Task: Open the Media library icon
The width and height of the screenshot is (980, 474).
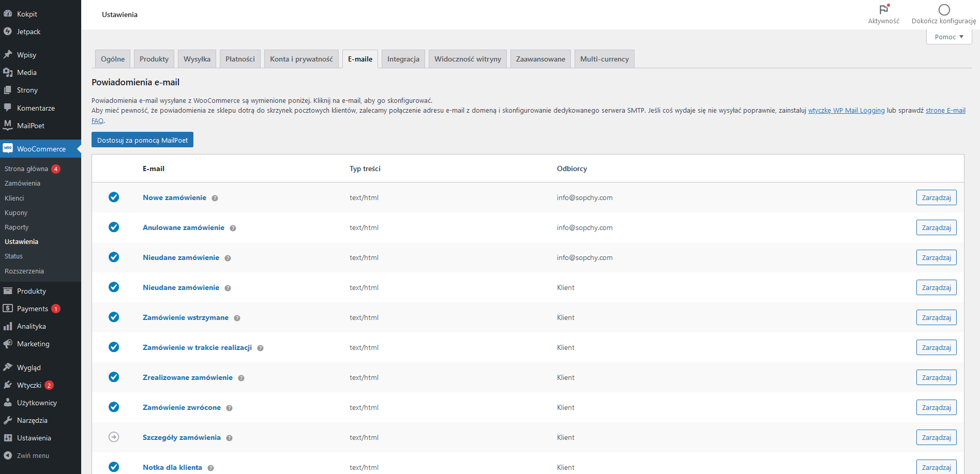Action: tap(8, 72)
